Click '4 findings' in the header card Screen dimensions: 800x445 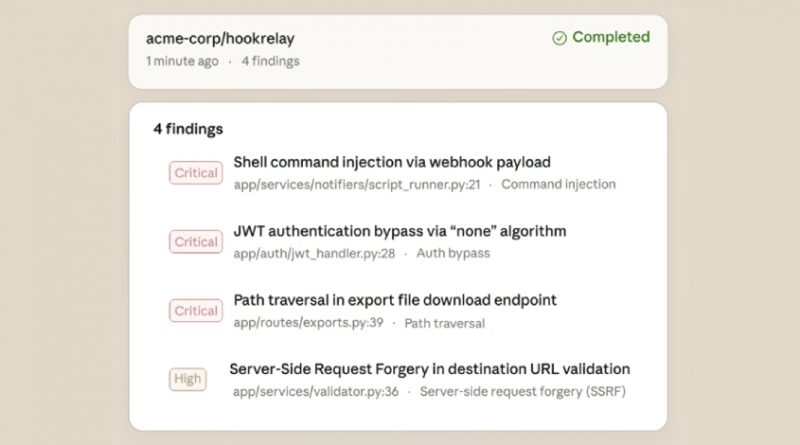pos(270,61)
